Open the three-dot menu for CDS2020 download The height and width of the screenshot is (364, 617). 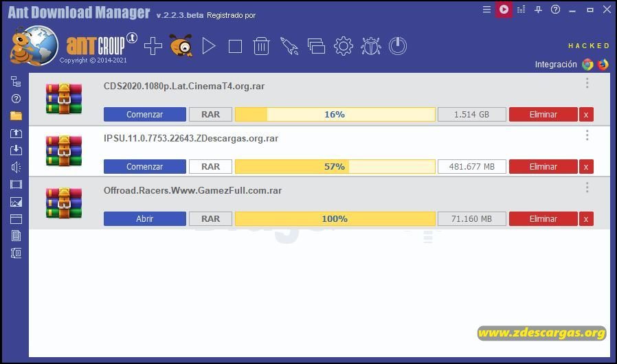[x=587, y=83]
